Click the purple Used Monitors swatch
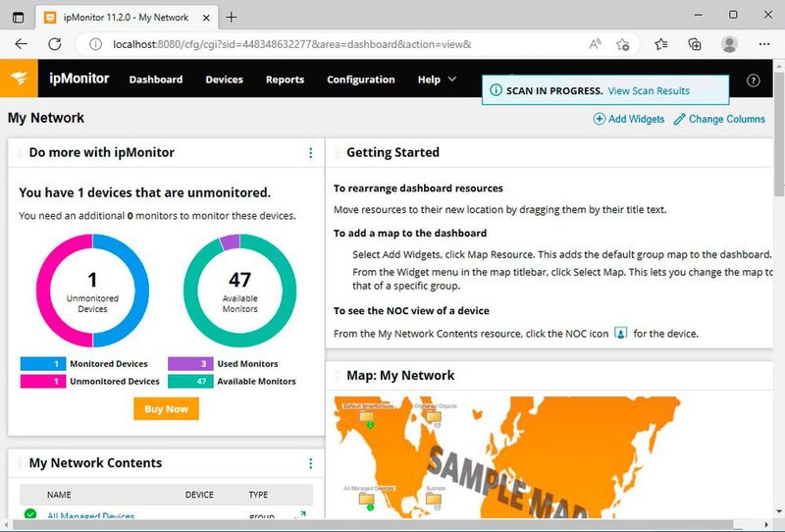This screenshot has width=785, height=532. (190, 364)
